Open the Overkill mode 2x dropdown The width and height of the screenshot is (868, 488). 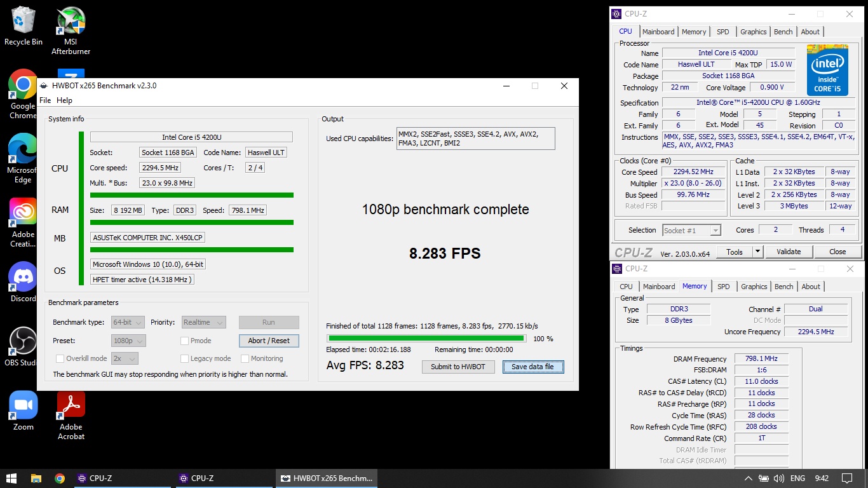(125, 358)
